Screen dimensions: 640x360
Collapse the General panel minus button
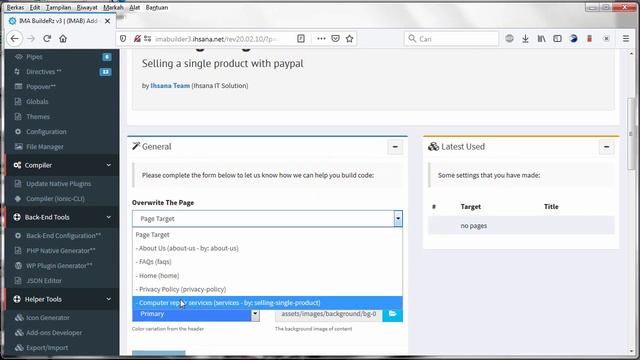[395, 147]
